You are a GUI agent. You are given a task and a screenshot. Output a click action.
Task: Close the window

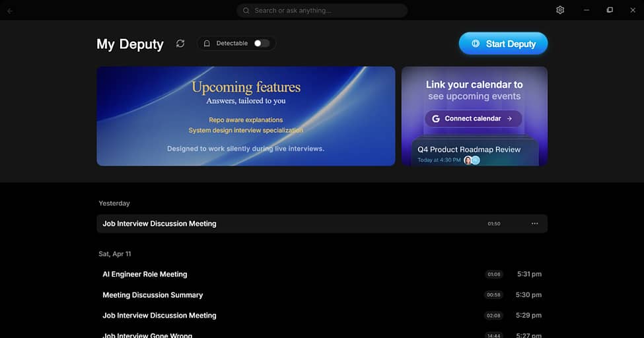pyautogui.click(x=633, y=11)
